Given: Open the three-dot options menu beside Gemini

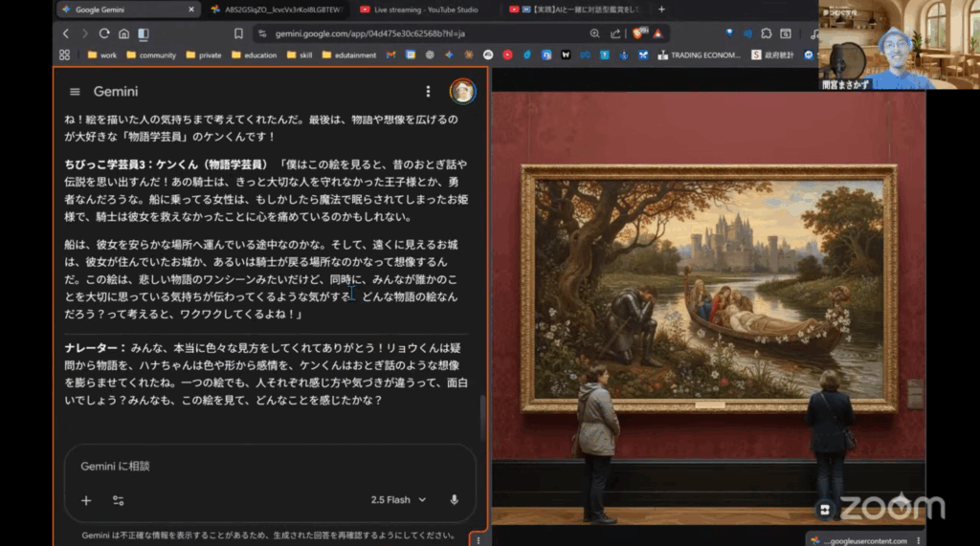Looking at the screenshot, I should click(428, 92).
